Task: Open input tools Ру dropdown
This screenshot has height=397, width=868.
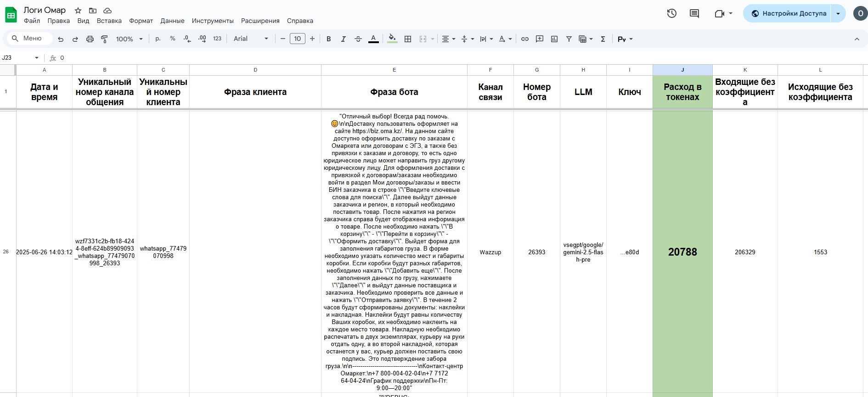Action: point(625,39)
